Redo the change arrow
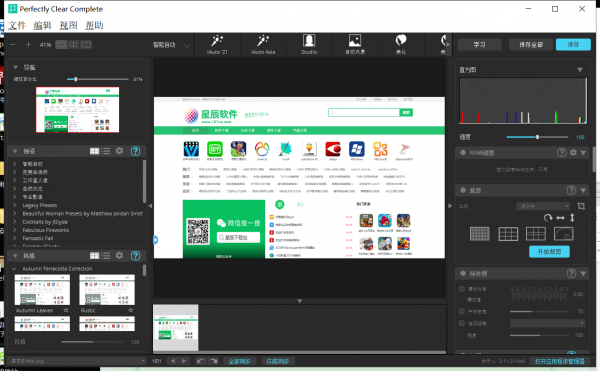The image size is (600, 371). (214, 361)
